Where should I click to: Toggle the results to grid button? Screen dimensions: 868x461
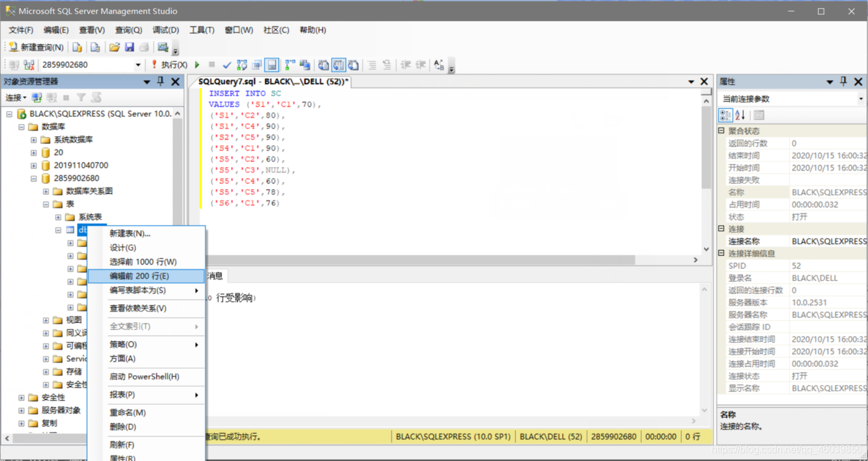(x=338, y=65)
